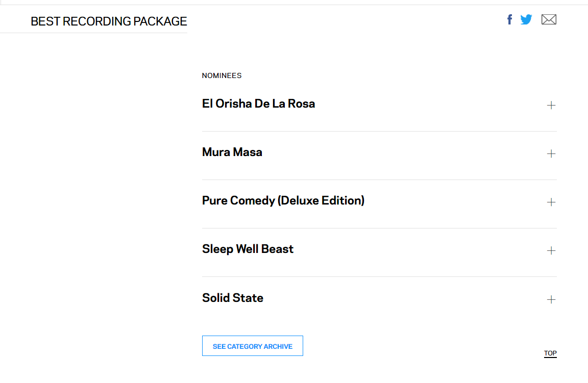Expand El Orisha De La Rosa plus icon
Image resolution: width=588 pixels, height=383 pixels.
click(x=551, y=106)
